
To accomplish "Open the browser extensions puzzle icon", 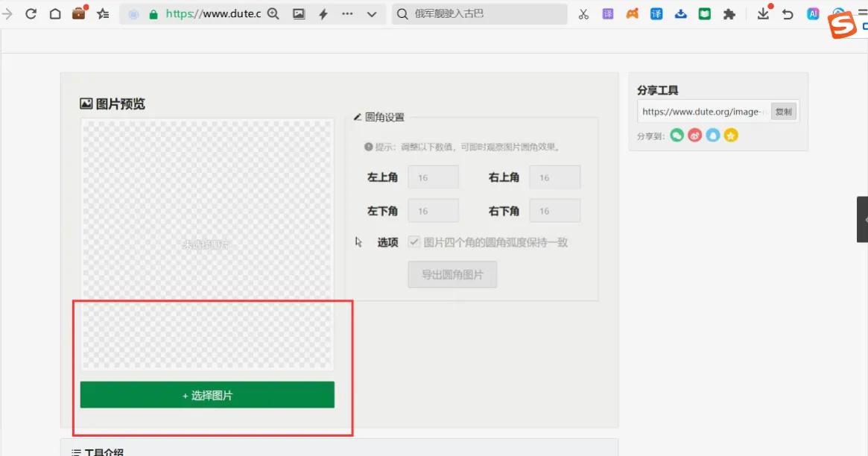I will point(729,13).
